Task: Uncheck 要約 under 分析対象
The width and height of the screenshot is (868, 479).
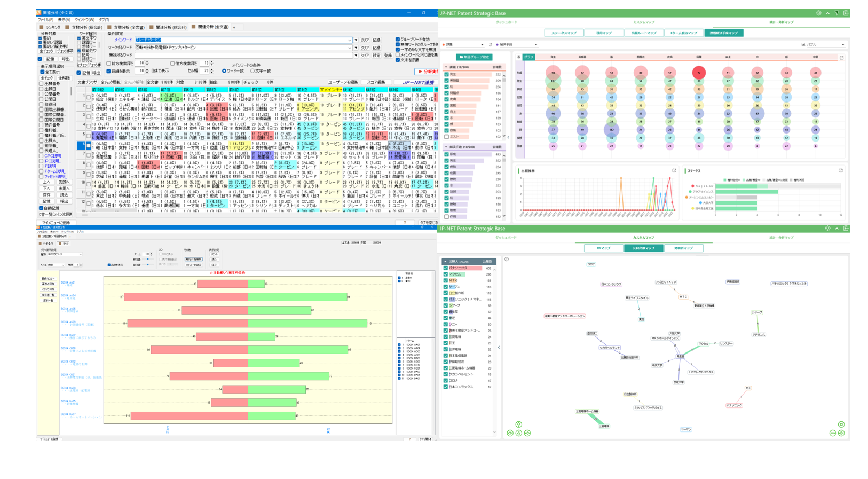Action: click(x=41, y=38)
